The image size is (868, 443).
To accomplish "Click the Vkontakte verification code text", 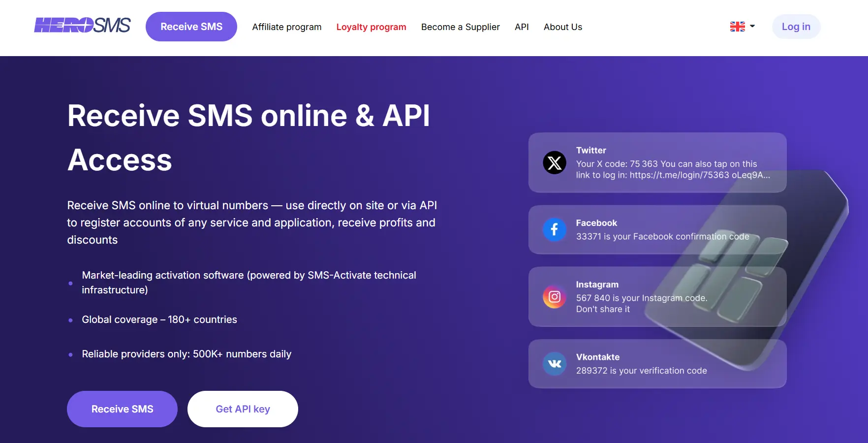I will tap(642, 371).
